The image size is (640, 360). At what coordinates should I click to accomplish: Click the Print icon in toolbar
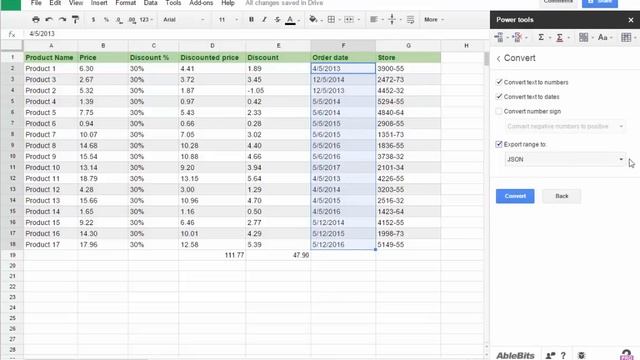pyautogui.click(x=36, y=20)
